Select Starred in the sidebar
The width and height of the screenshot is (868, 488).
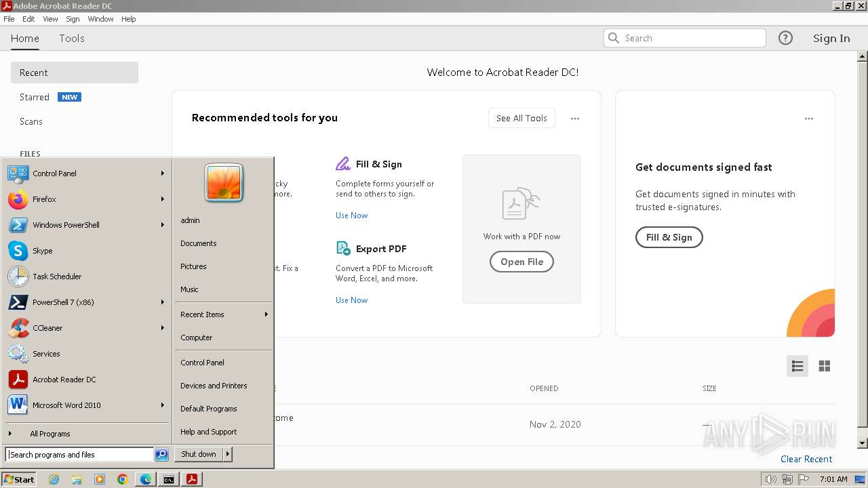tap(35, 97)
